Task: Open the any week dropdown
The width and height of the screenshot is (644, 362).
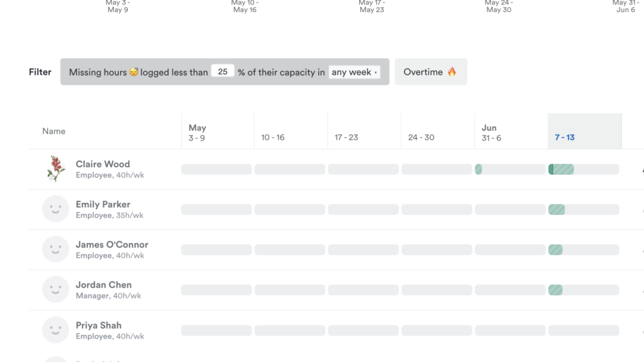Action: (354, 72)
